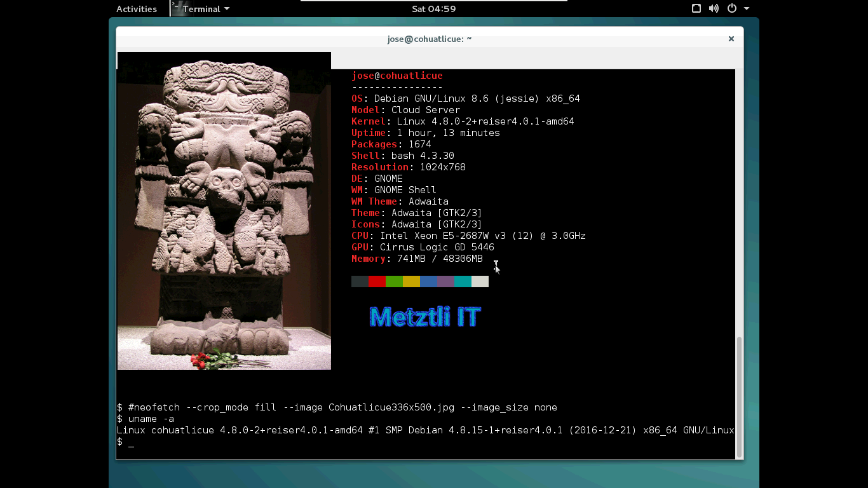Image resolution: width=868 pixels, height=488 pixels.
Task: Click the terminal title jose@cohuatlicue: ~
Action: click(430, 39)
